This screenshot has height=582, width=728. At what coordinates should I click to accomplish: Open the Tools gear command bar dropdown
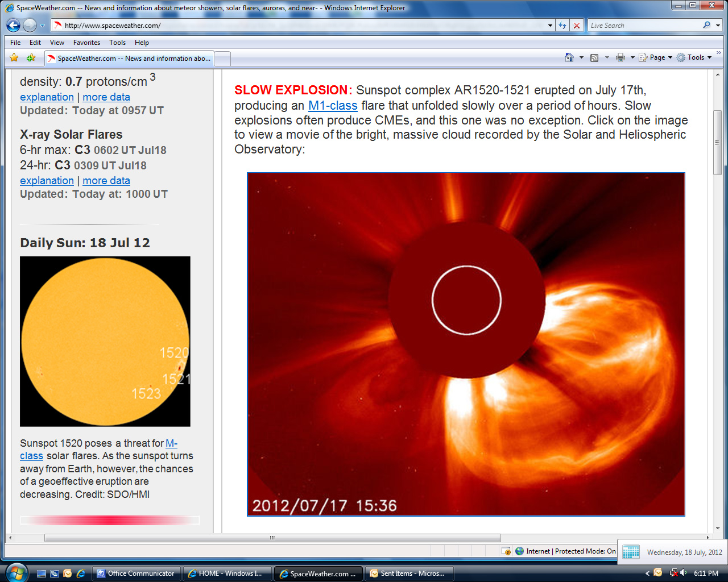tap(694, 57)
